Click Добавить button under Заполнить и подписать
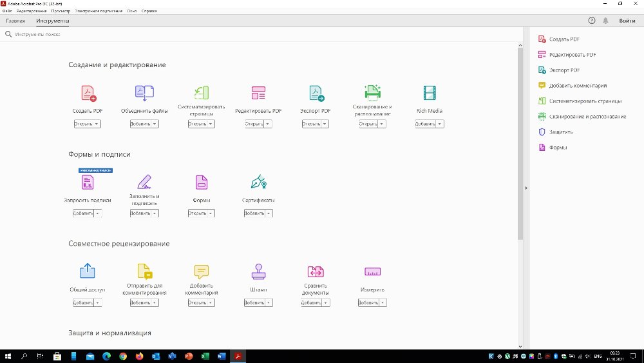 [140, 213]
